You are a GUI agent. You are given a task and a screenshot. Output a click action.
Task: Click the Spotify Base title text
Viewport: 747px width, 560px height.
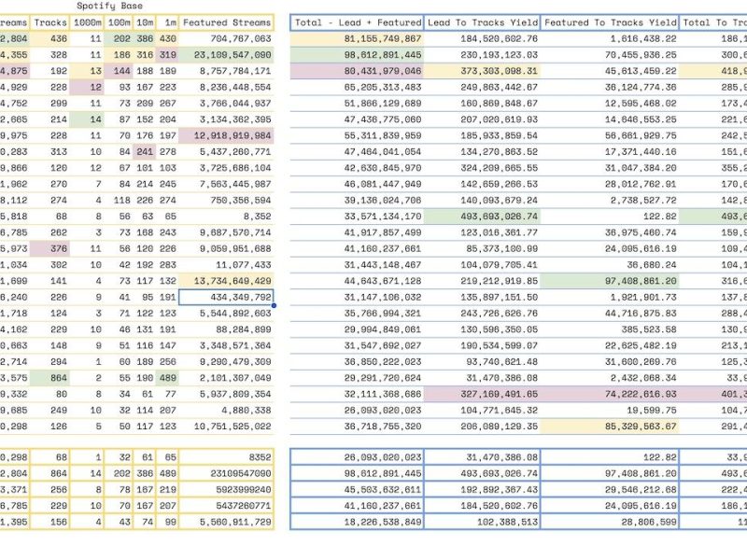[x=109, y=6]
